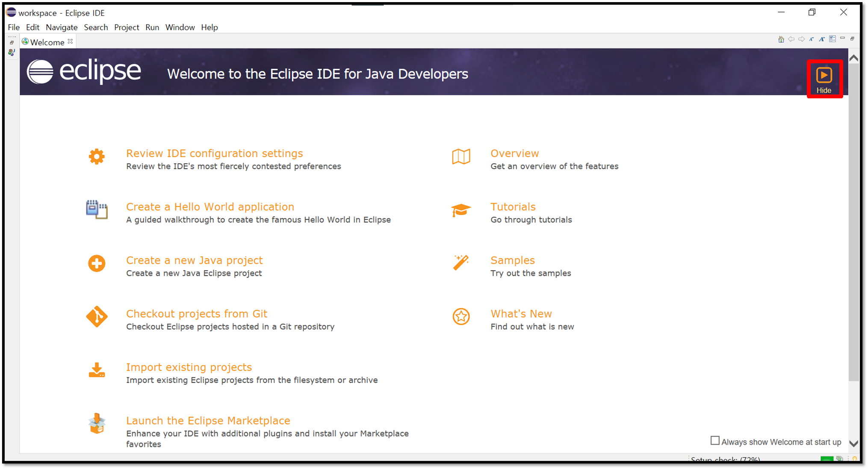Open Create a new Java project link
868x469 pixels.
194,260
